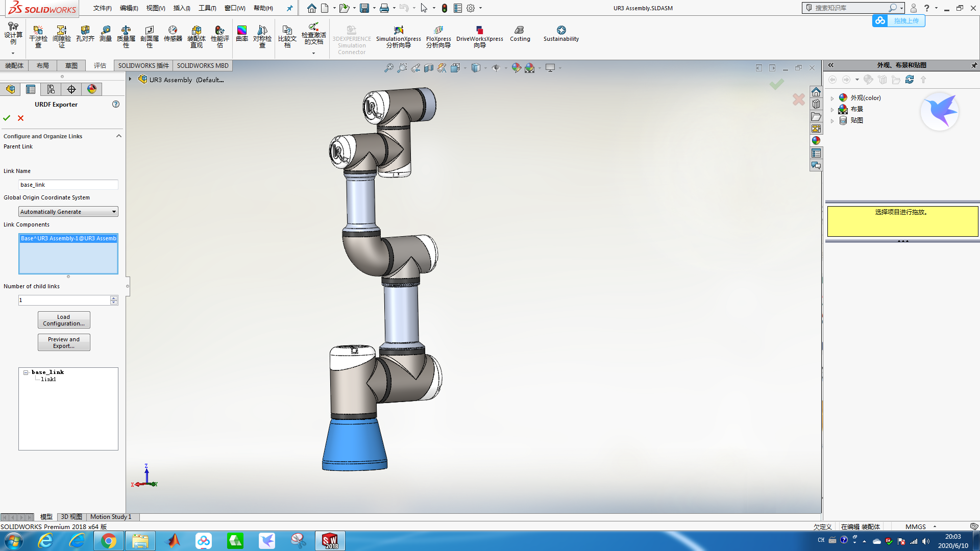Open the DisplayManager color ball tab
Image resolution: width=980 pixels, height=551 pixels.
click(x=92, y=89)
